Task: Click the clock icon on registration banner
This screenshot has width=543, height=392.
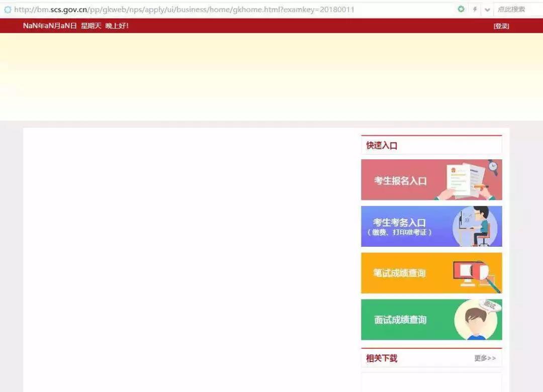Action: [x=493, y=166]
